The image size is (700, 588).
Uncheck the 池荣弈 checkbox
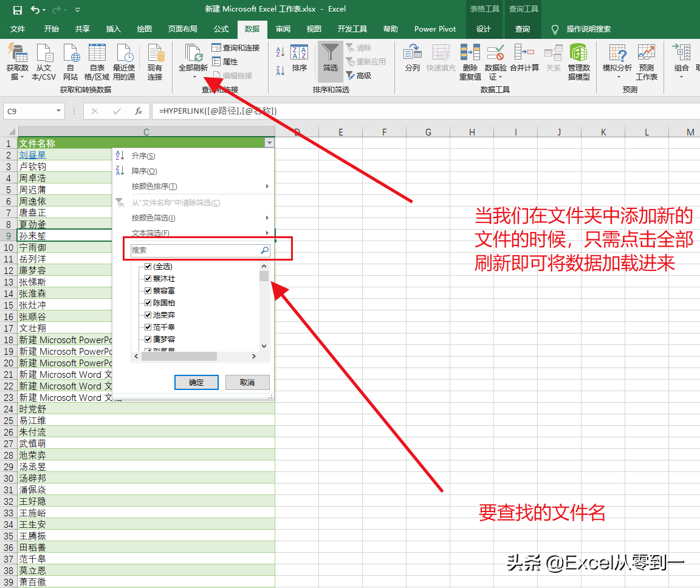click(x=148, y=315)
